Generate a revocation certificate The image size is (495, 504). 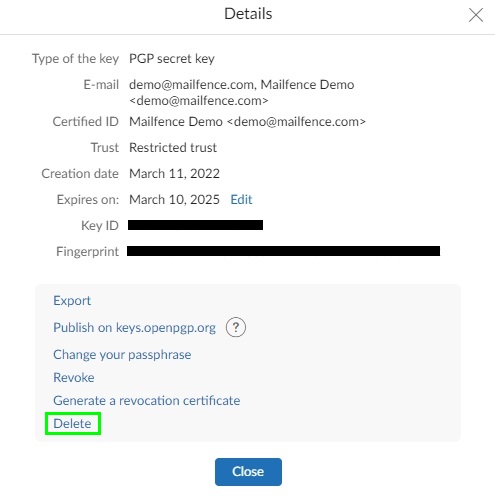point(147,401)
